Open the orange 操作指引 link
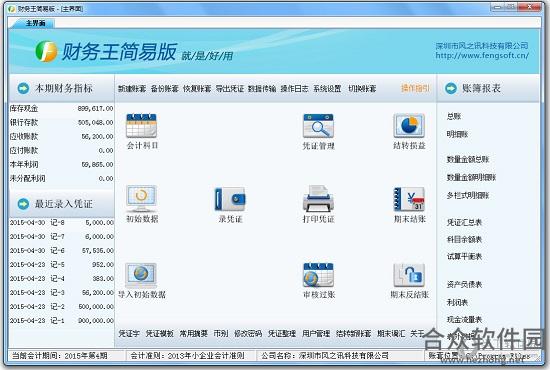 click(415, 88)
